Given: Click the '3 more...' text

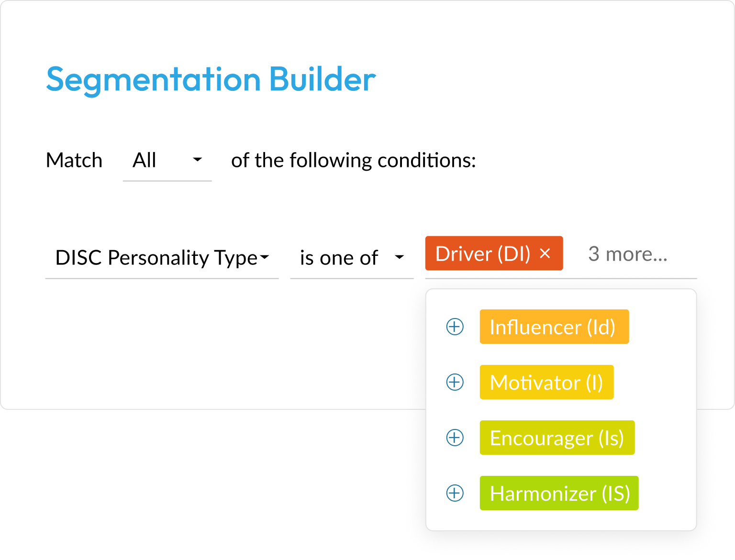Looking at the screenshot, I should click(627, 254).
